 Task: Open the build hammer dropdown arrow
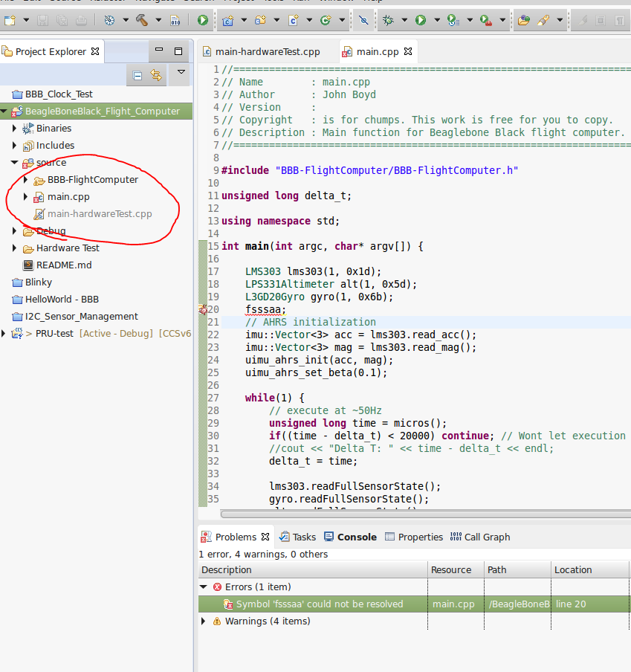[x=158, y=20]
